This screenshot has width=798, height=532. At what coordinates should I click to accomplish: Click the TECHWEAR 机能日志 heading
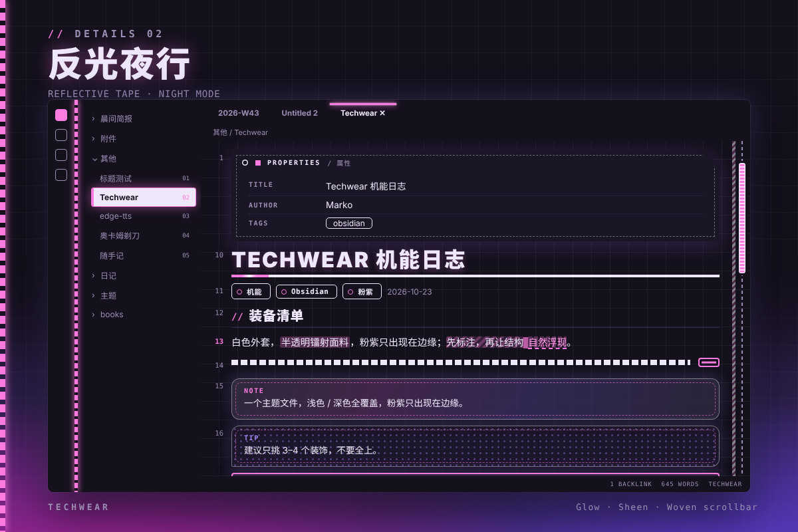coord(348,260)
